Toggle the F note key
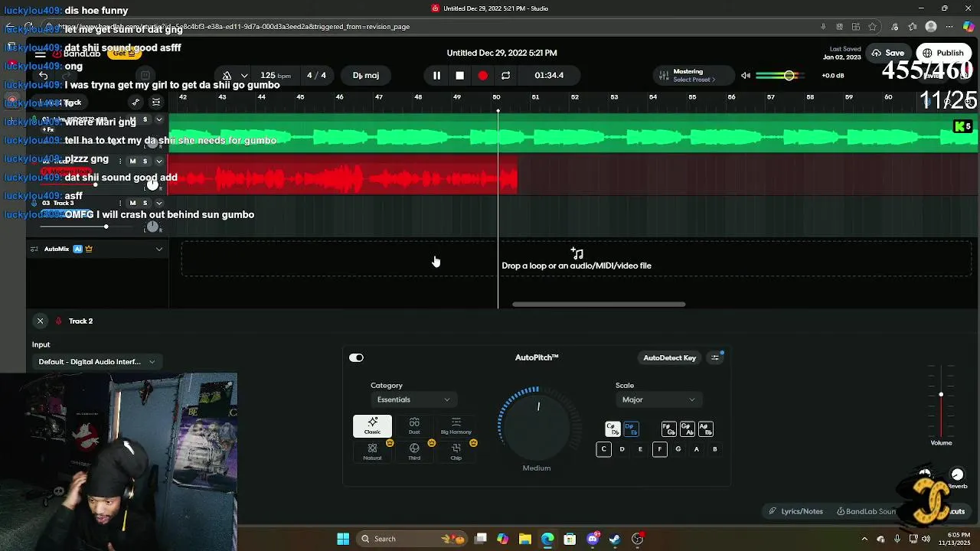Viewport: 980px width, 551px height. pyautogui.click(x=659, y=449)
